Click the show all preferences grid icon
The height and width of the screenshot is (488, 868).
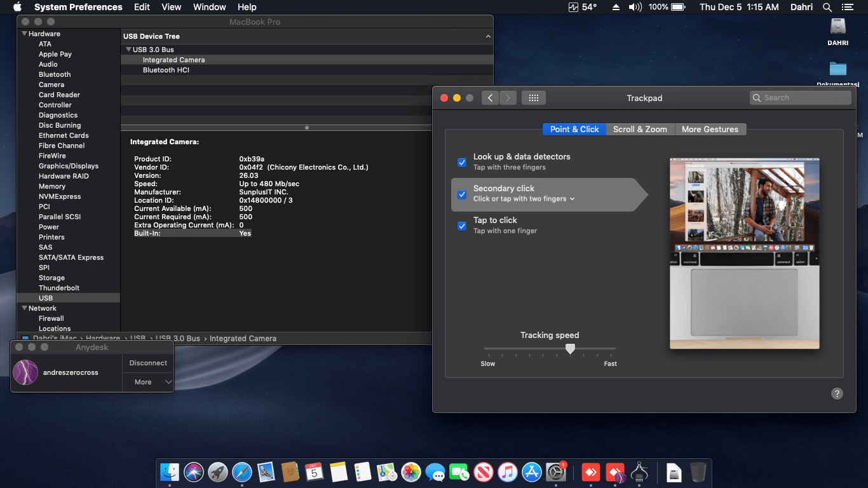tap(533, 98)
